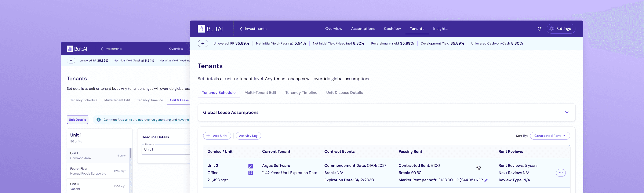Image resolution: width=644 pixels, height=193 pixels.
Task: Click the BuiltAI logo in back window
Action: (x=77, y=49)
